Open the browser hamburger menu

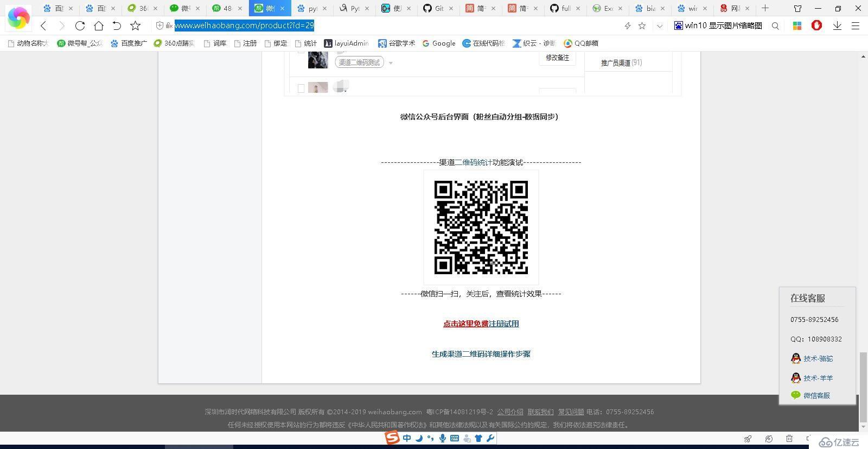[856, 26]
